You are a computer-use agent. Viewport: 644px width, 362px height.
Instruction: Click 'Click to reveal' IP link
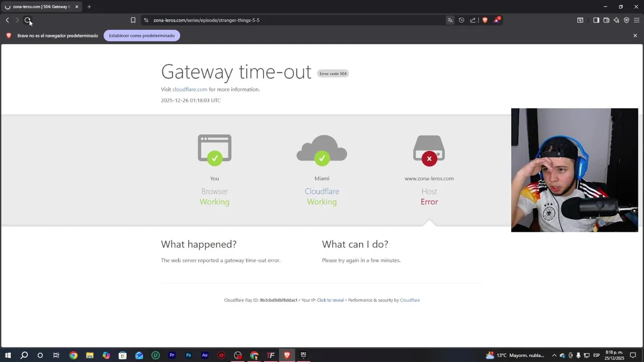pos(330,300)
